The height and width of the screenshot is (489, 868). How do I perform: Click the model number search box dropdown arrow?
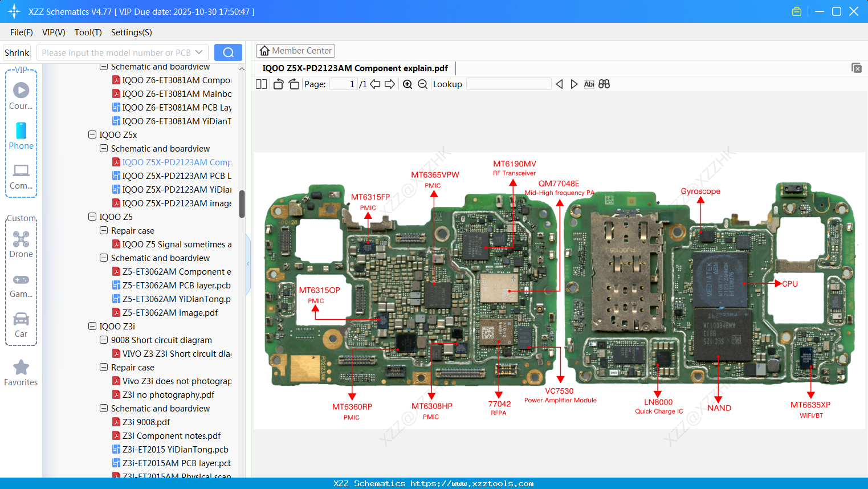pos(199,52)
